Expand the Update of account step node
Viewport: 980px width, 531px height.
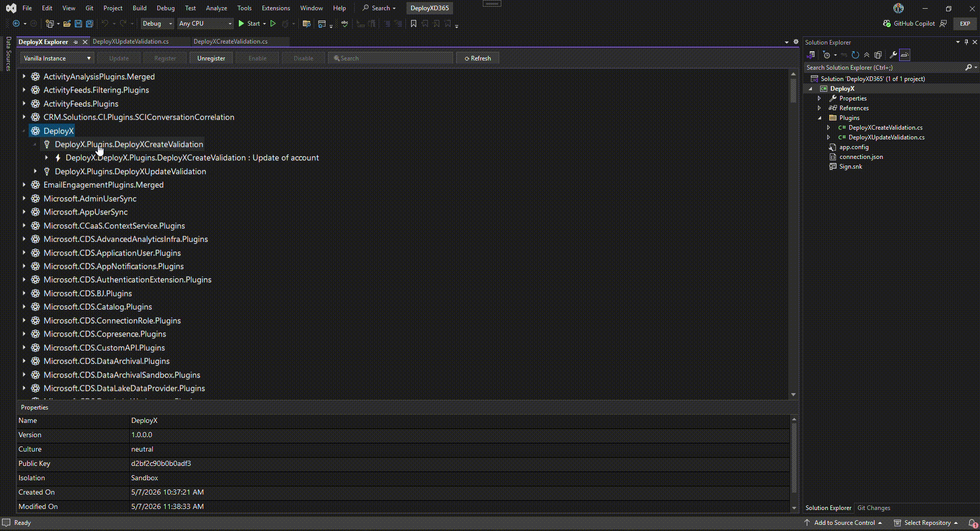(46, 158)
